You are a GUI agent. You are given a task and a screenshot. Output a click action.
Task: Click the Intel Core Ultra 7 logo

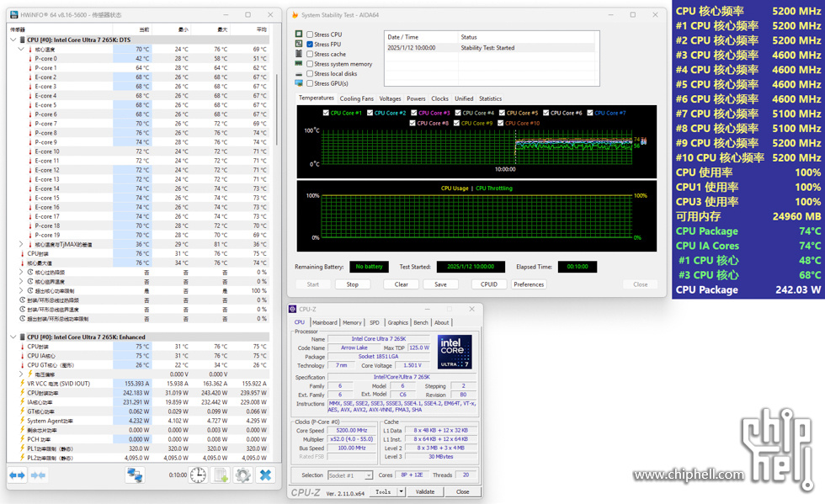point(455,352)
